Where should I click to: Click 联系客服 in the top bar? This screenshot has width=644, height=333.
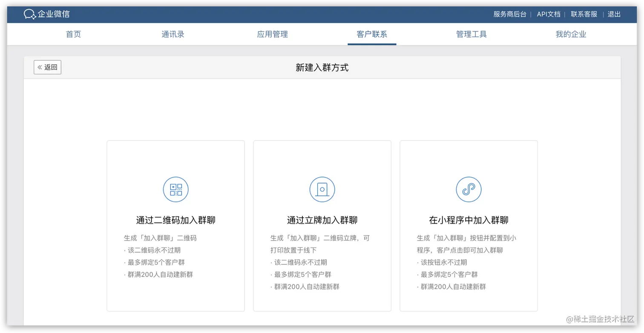(x=584, y=14)
